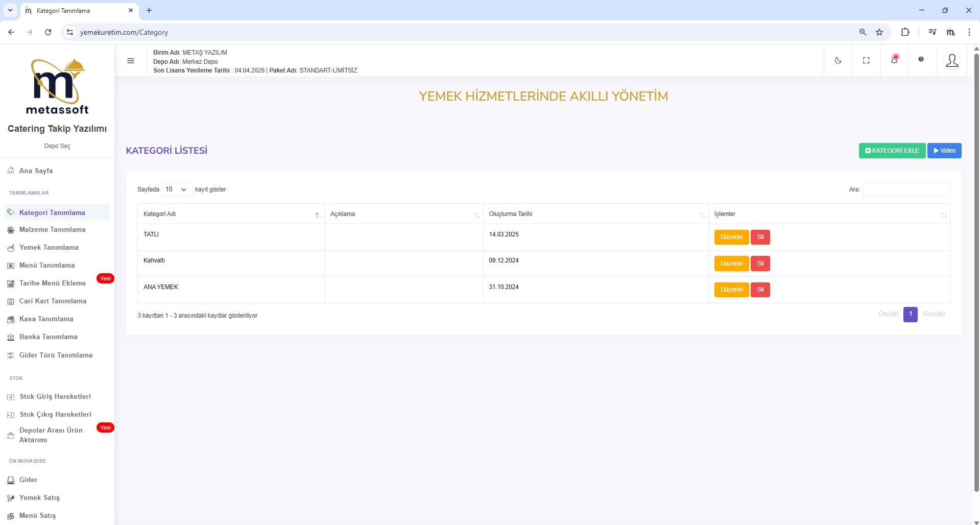980x525 pixels.
Task: Bookmark this page with star icon
Action: click(x=879, y=32)
